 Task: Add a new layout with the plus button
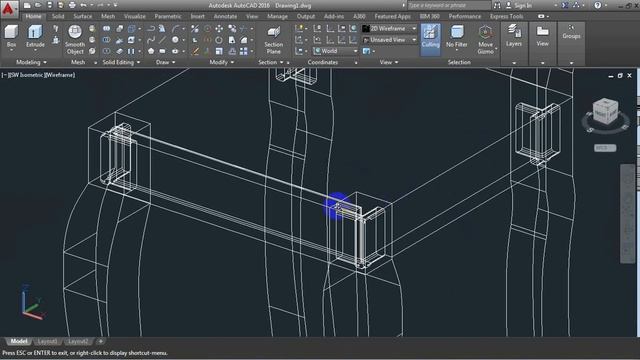click(100, 341)
